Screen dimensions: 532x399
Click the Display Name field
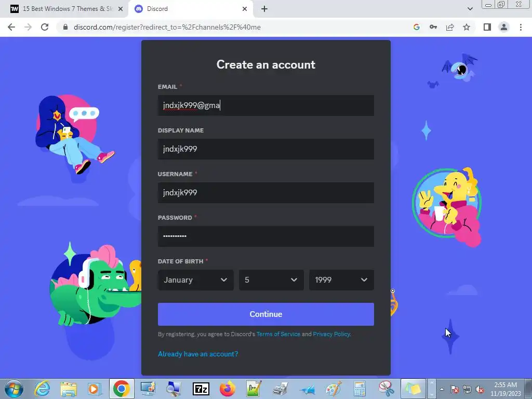point(265,149)
